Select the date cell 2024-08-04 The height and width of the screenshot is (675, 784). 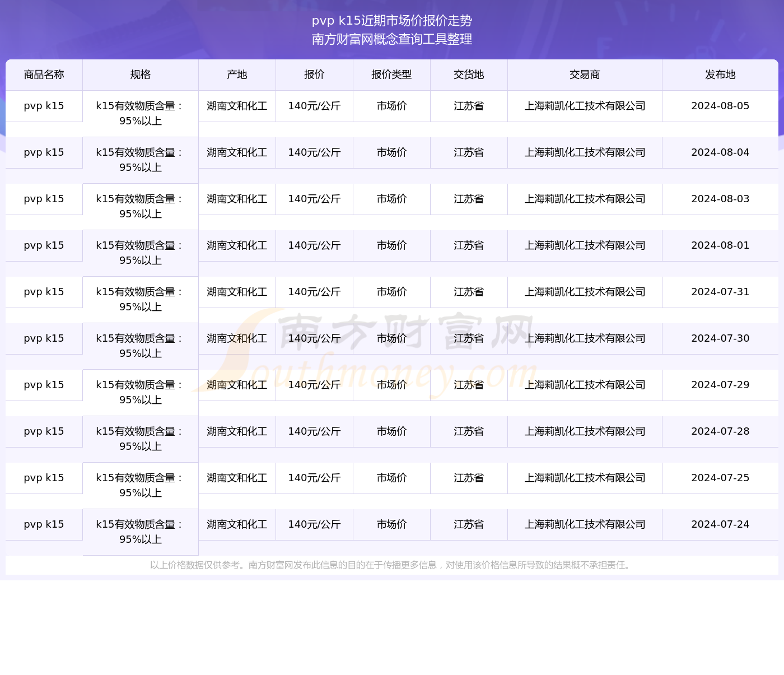(720, 152)
